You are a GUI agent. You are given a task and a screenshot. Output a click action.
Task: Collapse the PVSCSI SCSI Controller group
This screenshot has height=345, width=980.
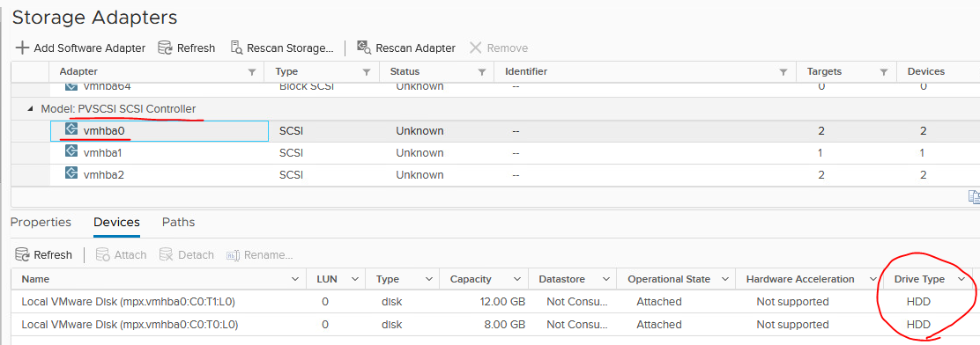point(31,108)
